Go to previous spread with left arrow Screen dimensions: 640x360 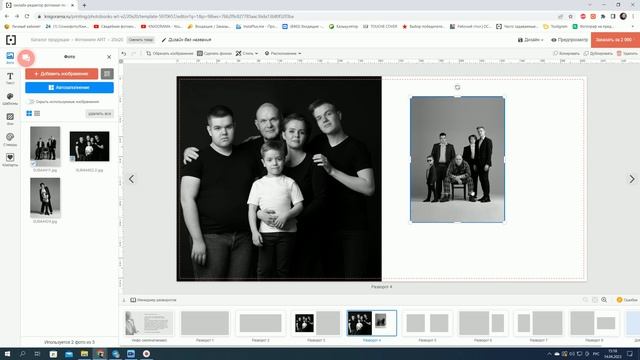[x=131, y=179]
